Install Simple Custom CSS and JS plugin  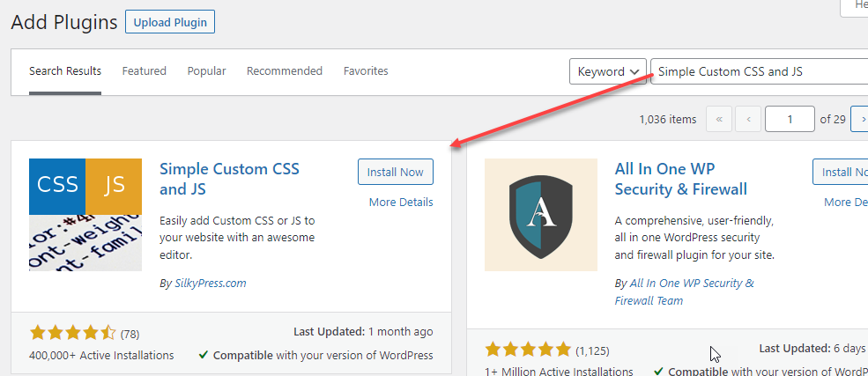point(396,172)
